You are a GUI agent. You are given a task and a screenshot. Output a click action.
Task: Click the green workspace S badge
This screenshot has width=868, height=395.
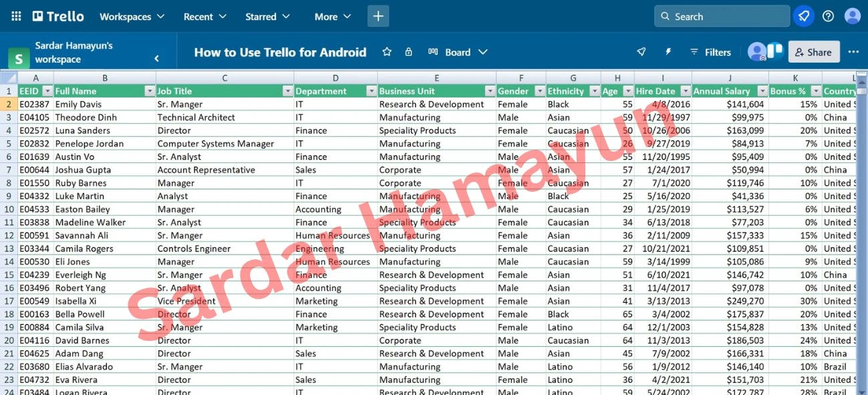18,58
